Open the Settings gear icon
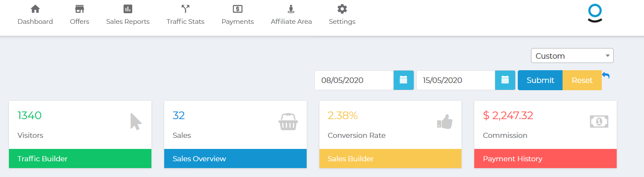 [342, 9]
